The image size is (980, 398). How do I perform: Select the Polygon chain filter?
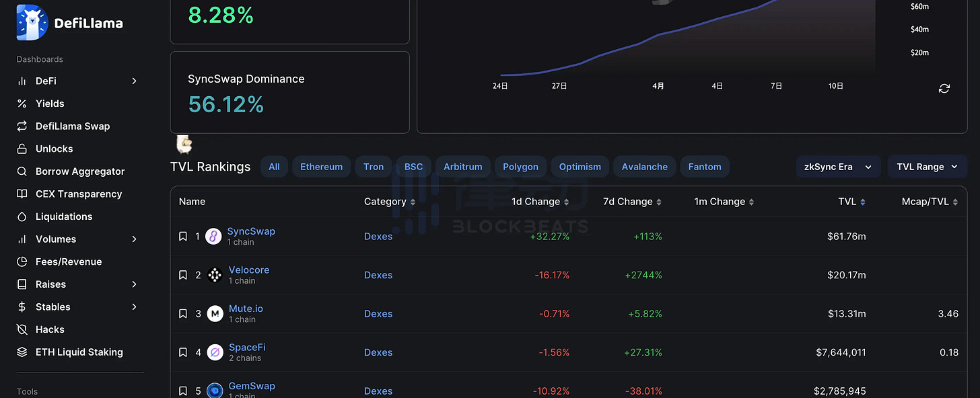520,167
